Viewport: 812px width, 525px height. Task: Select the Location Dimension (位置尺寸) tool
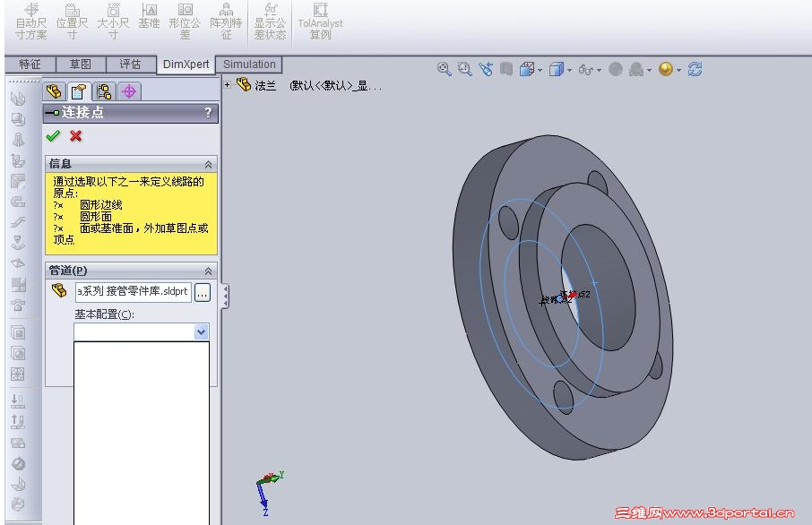click(x=72, y=22)
